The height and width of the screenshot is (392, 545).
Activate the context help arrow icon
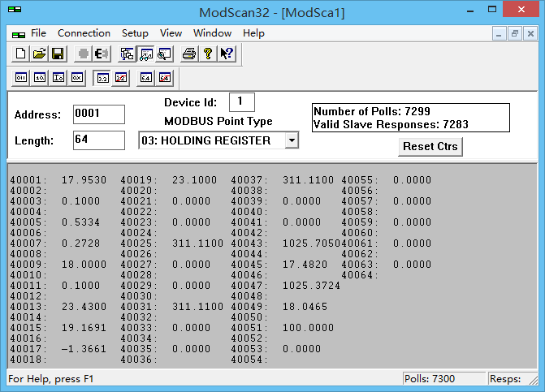(x=226, y=54)
